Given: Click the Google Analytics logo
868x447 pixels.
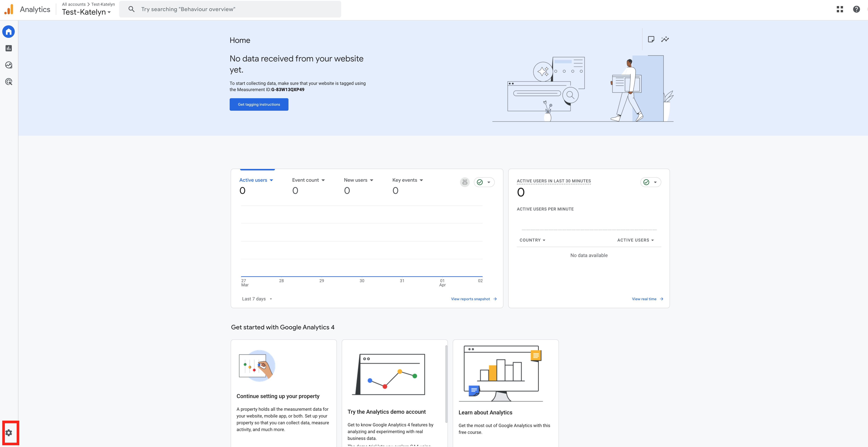Looking at the screenshot, I should [x=9, y=9].
